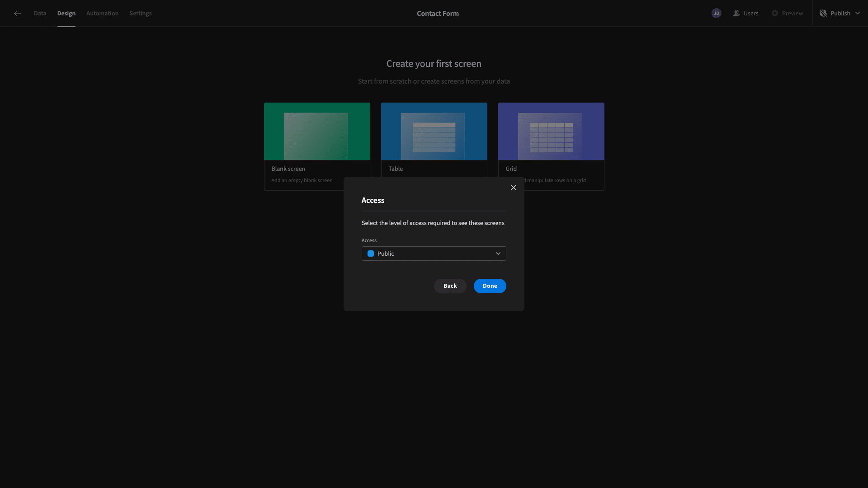This screenshot has height=488, width=868.
Task: Click the blue Public role color square
Action: 371,253
